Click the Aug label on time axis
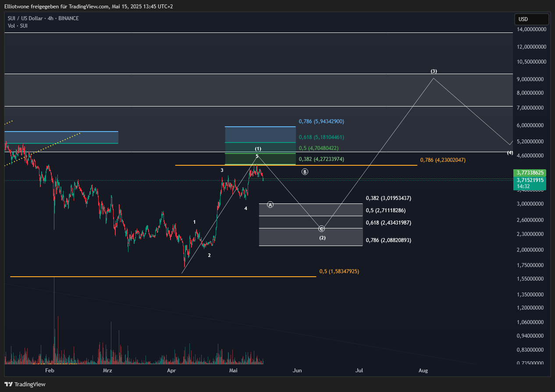Screen dimensions: 555x392 tap(423, 371)
